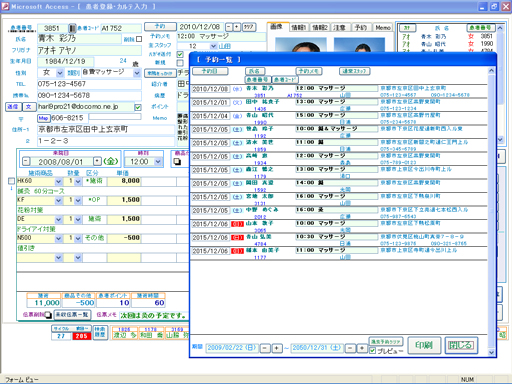Open the time dropdown showing 12:00
This screenshot has height=384, width=512.
(158, 161)
